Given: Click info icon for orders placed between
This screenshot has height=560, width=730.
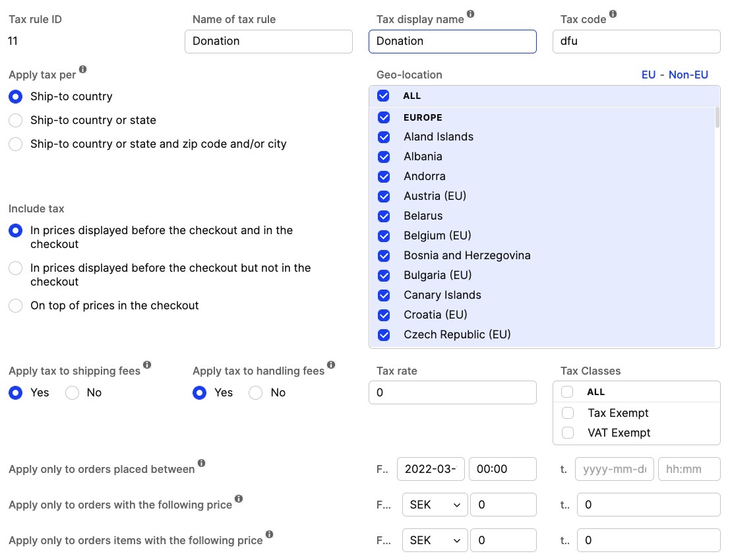Looking at the screenshot, I should 201,464.
